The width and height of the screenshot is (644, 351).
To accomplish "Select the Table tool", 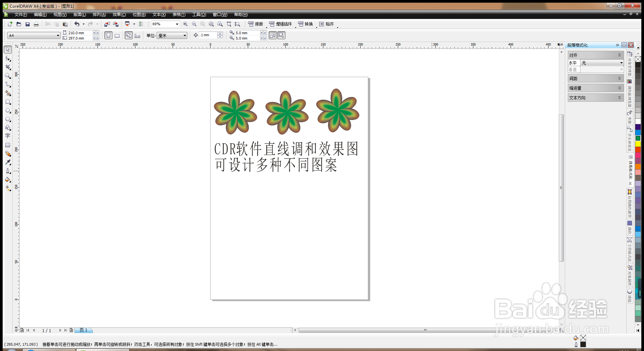I will (x=8, y=145).
